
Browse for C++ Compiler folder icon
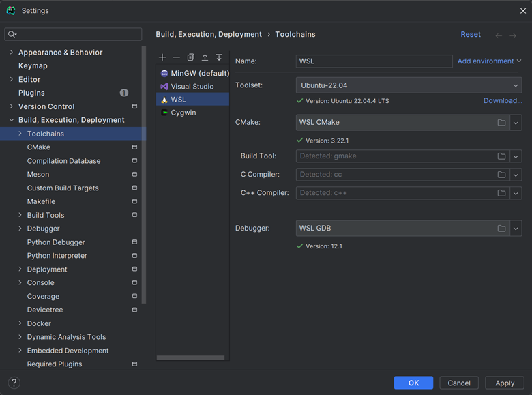pos(501,193)
